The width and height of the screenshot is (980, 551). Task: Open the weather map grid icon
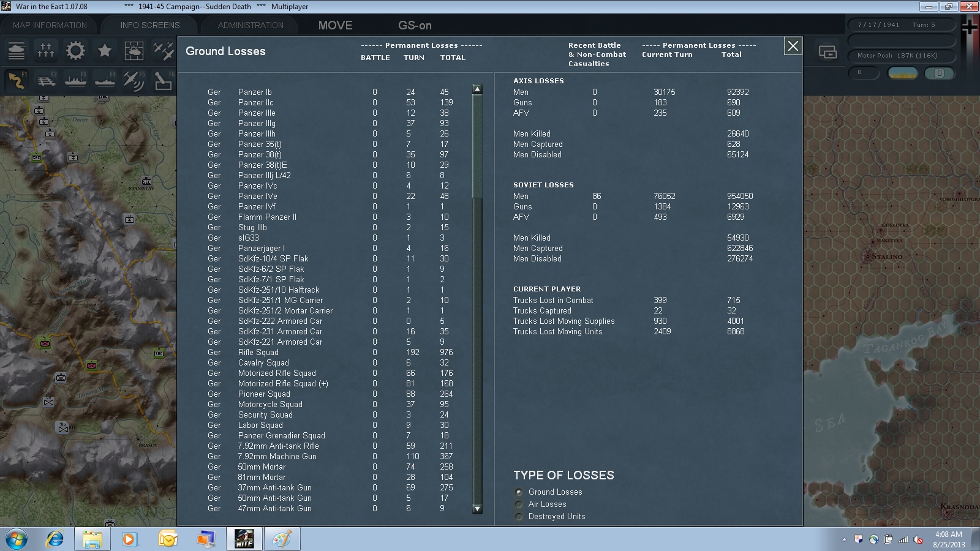point(134,50)
